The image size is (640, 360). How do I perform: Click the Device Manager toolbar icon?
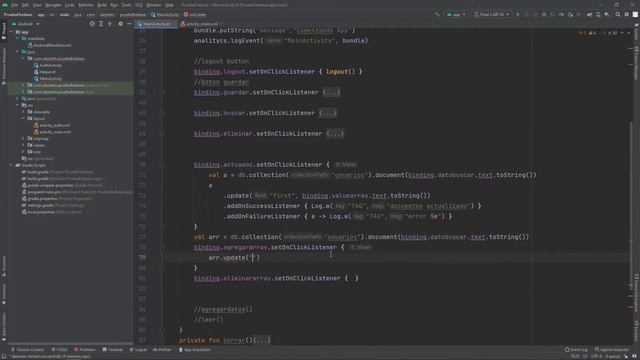pos(598,14)
